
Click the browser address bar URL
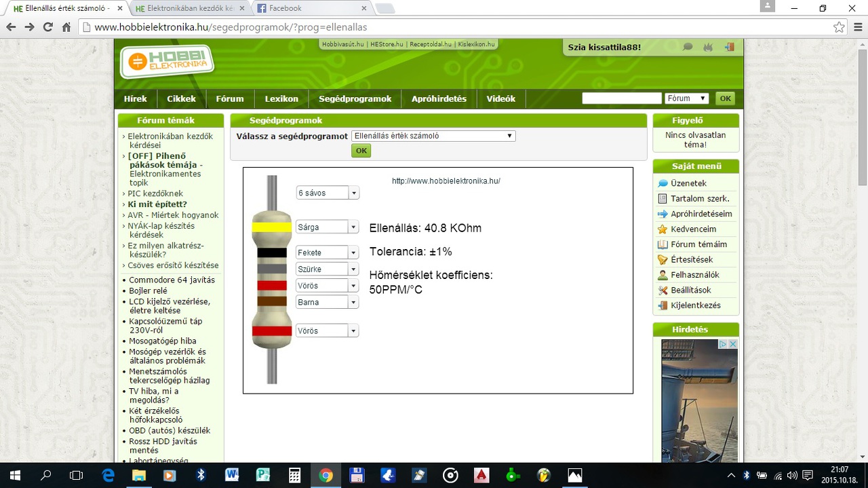click(231, 27)
